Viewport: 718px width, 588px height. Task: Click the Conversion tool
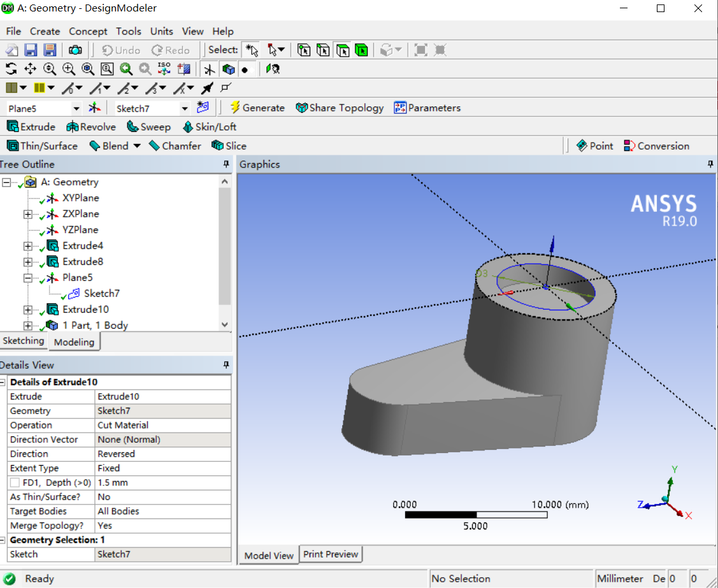657,146
